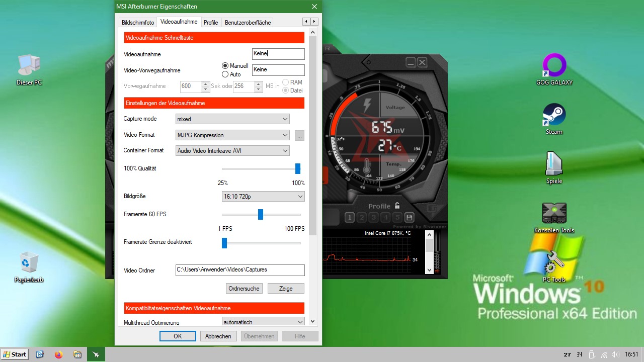The height and width of the screenshot is (362, 644).
Task: Click the MSI Afterburner taskbar icon
Action: click(x=96, y=354)
